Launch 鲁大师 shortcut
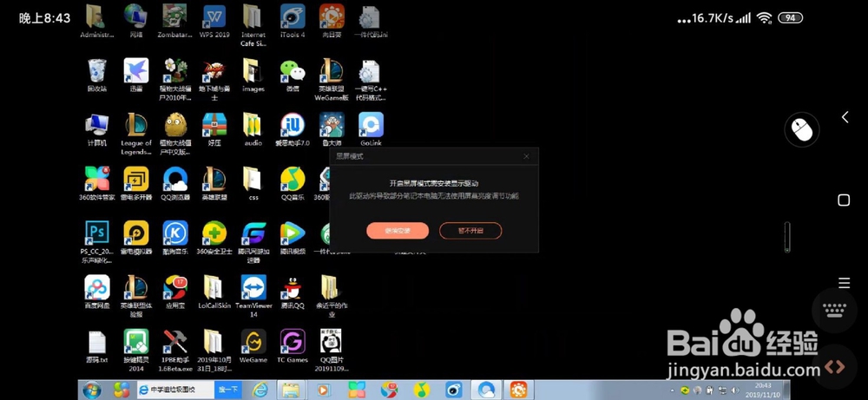Image resolution: width=868 pixels, height=400 pixels. (x=332, y=129)
